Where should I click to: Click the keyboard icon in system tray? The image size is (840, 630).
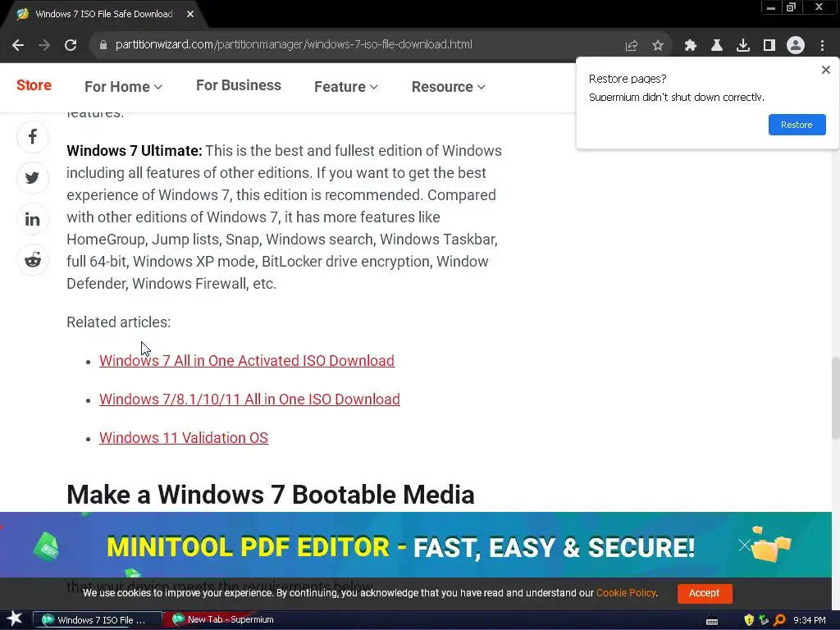point(712,621)
